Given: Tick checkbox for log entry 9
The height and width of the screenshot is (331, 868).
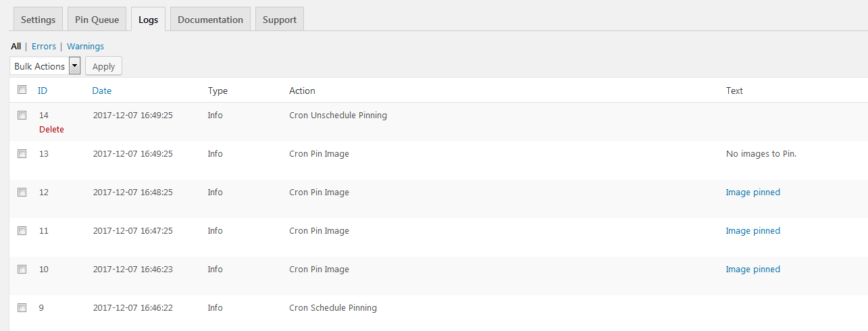Looking at the screenshot, I should pos(22,307).
